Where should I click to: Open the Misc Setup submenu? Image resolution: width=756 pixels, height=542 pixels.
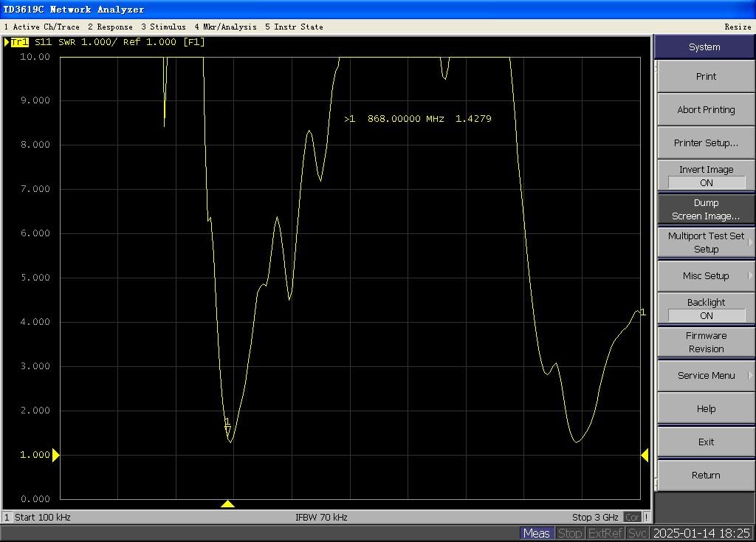point(704,275)
